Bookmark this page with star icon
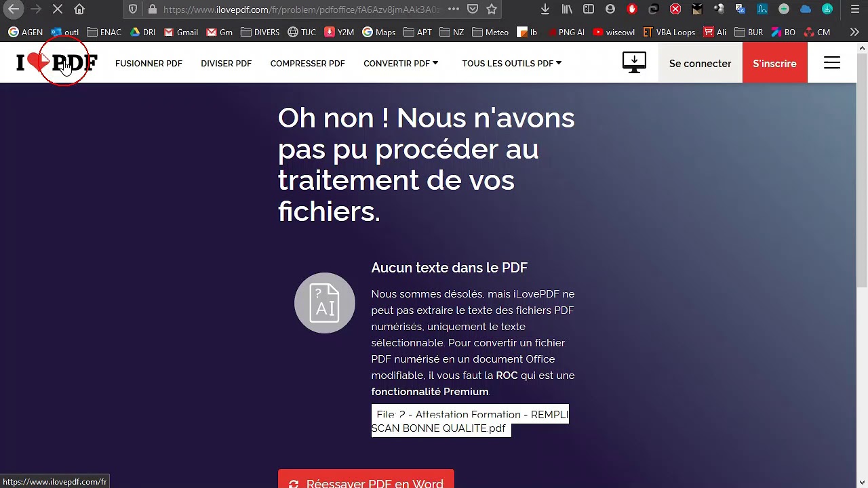The image size is (868, 488). 492,9
